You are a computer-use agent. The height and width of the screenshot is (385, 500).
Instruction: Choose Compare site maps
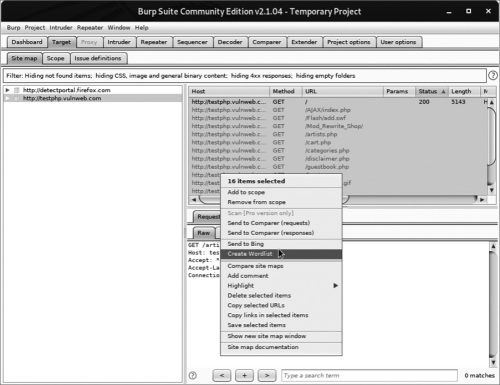(x=281, y=266)
